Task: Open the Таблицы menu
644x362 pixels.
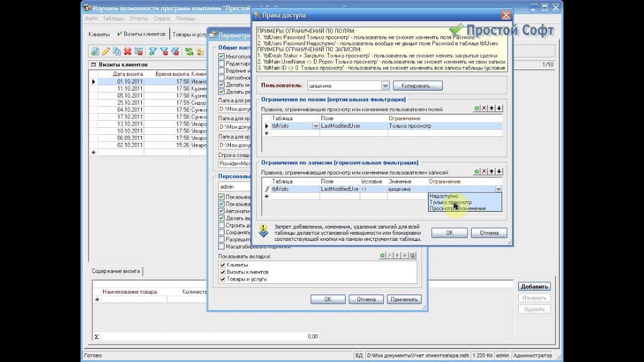Action: 113,19
